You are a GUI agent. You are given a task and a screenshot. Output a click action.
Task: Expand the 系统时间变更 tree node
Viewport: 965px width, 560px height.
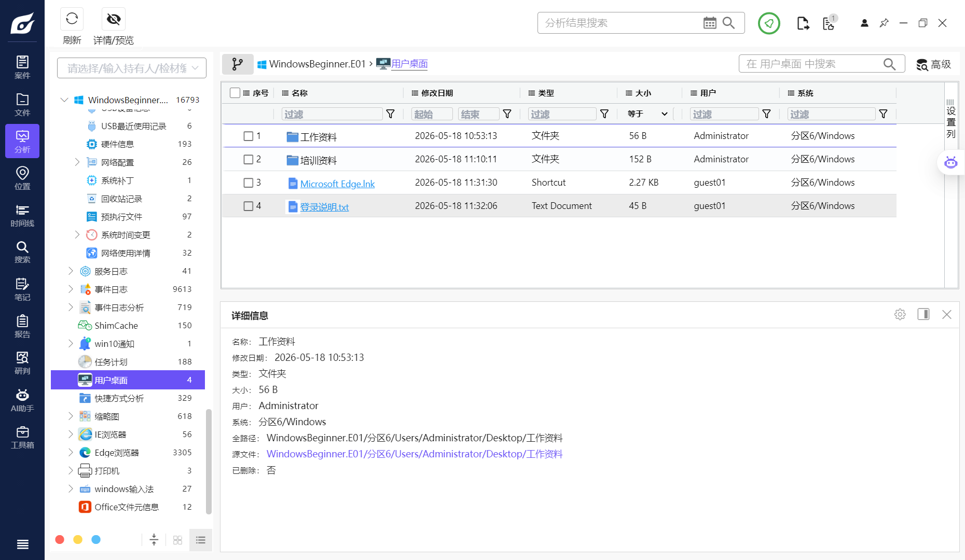[x=77, y=235]
